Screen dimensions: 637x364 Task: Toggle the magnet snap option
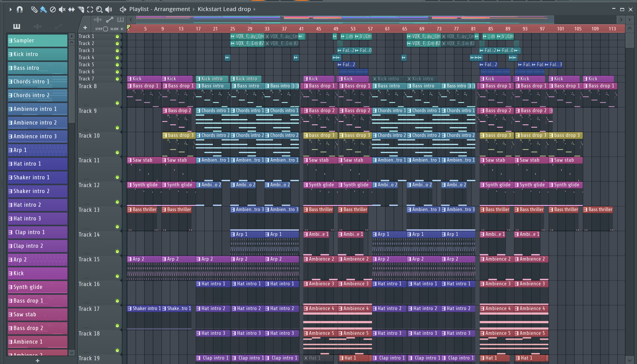[x=19, y=9]
